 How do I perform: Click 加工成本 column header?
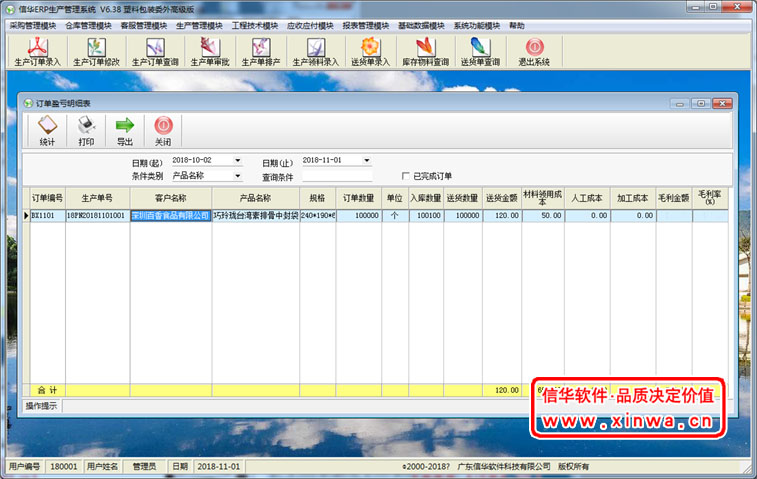[633, 198]
